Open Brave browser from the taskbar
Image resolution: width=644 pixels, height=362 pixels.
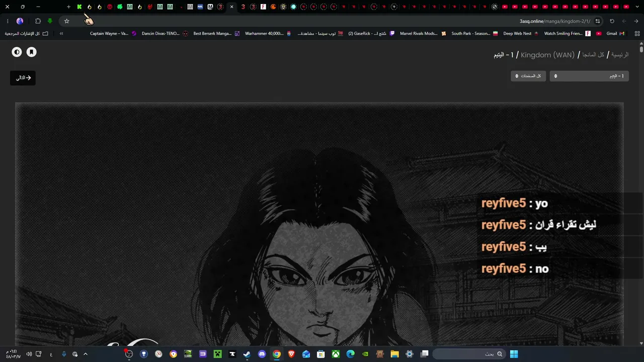(x=291, y=354)
